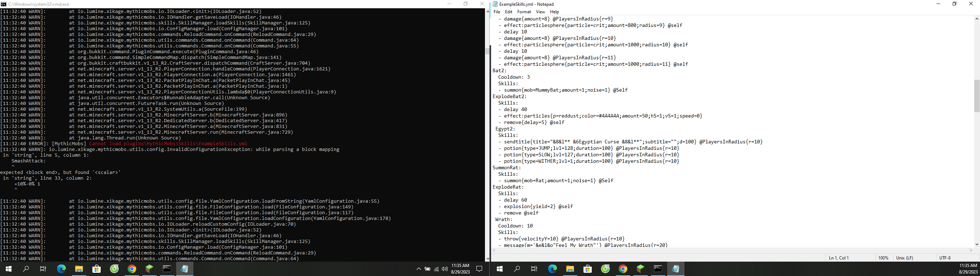Click the "Egypt2:" line in Notepad
980x276 pixels.
pos(505,129)
